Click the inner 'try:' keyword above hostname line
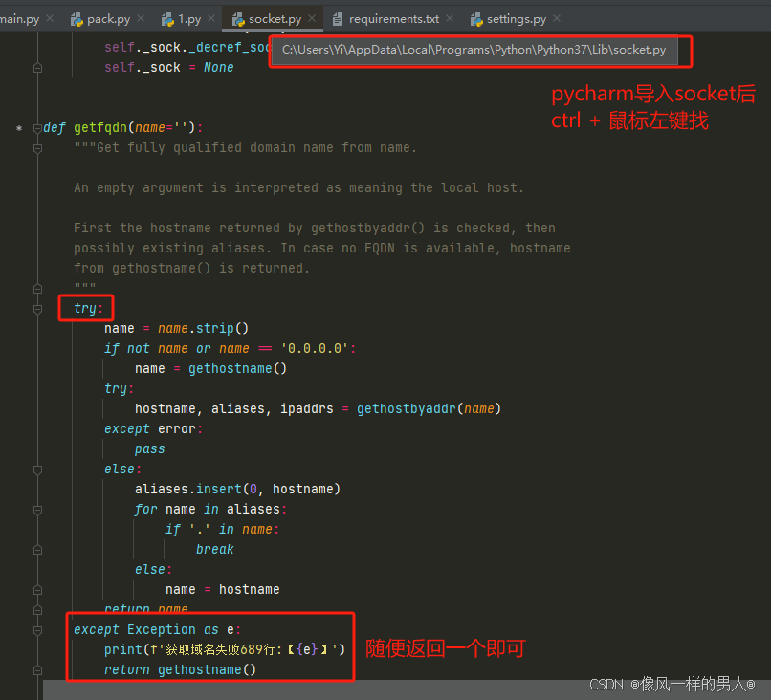Screen dimensions: 771x700 click(119, 389)
